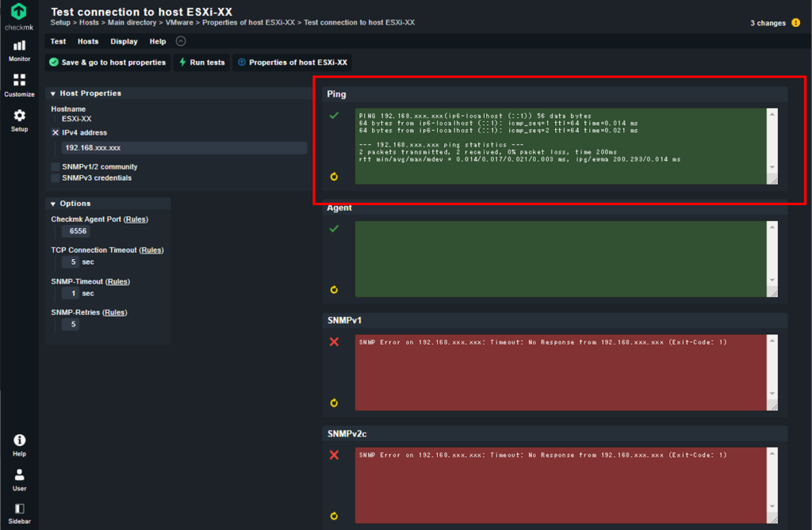Open the Test menu
812x530 pixels.
coord(58,41)
